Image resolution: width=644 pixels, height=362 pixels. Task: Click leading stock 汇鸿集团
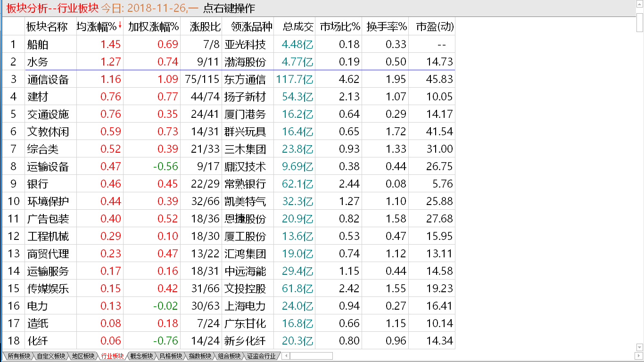point(245,254)
